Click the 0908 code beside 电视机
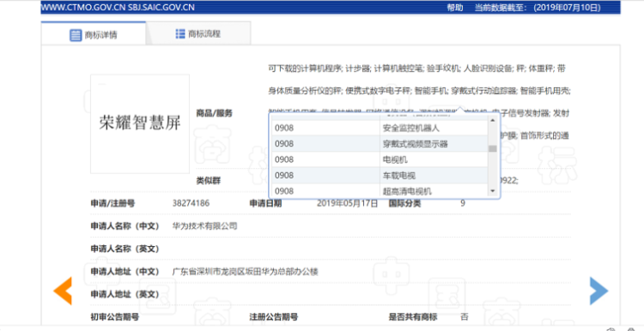 pyautogui.click(x=284, y=159)
